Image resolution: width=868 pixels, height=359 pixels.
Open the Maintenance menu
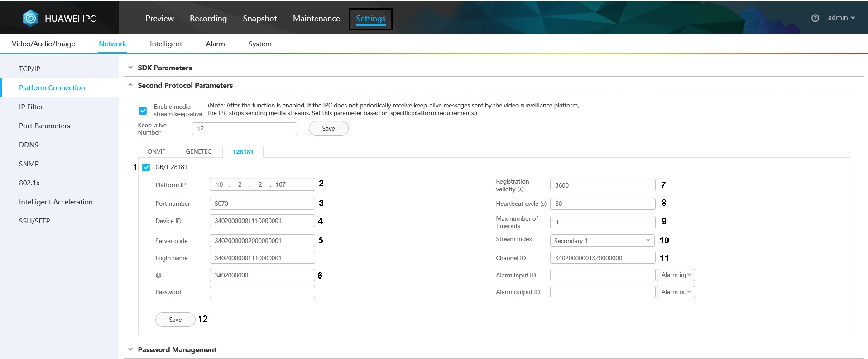(x=316, y=19)
